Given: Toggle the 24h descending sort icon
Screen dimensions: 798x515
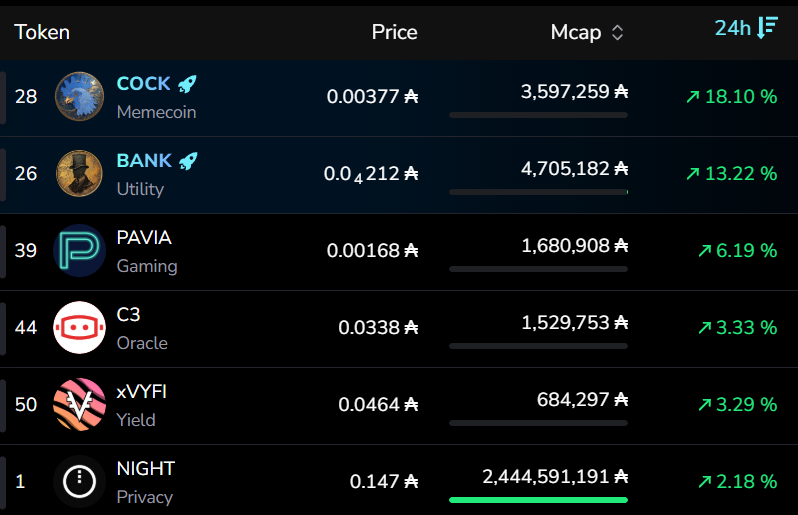Looking at the screenshot, I should click(x=767, y=27).
